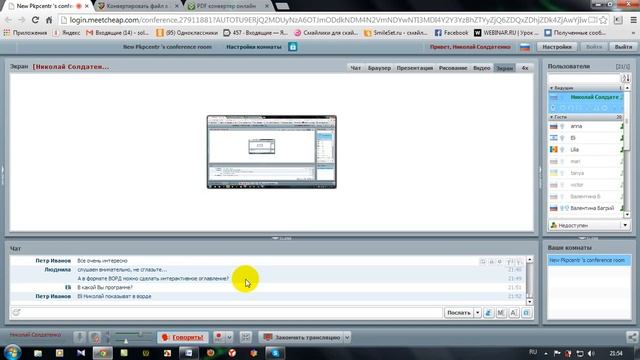
Task: Select the Экран tab
Action: [x=504, y=68]
